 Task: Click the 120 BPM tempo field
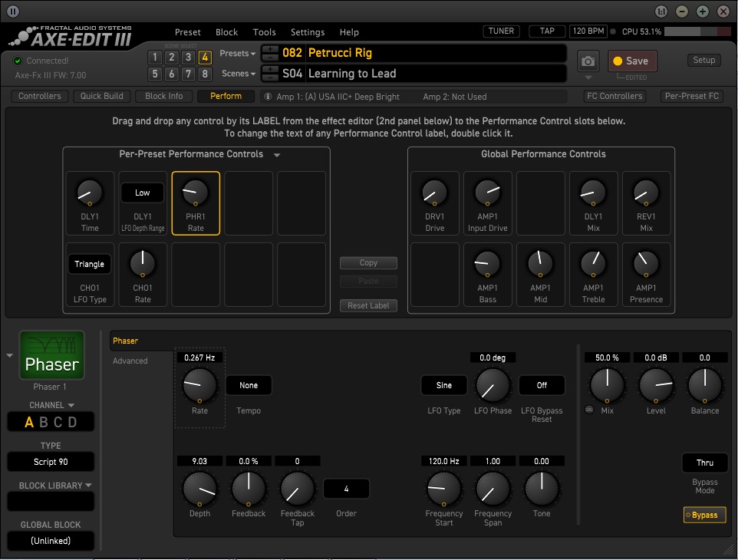pyautogui.click(x=588, y=31)
